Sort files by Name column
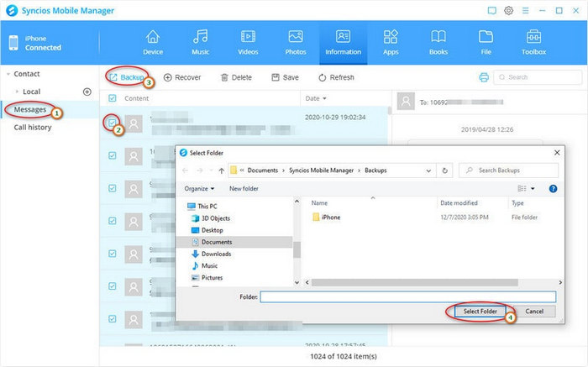The height and width of the screenshot is (367, 588). pos(319,202)
